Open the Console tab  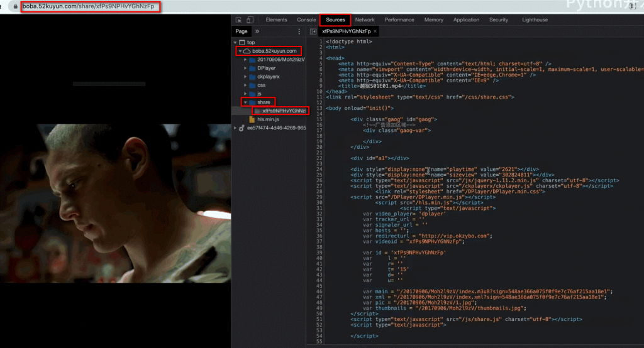pos(306,19)
